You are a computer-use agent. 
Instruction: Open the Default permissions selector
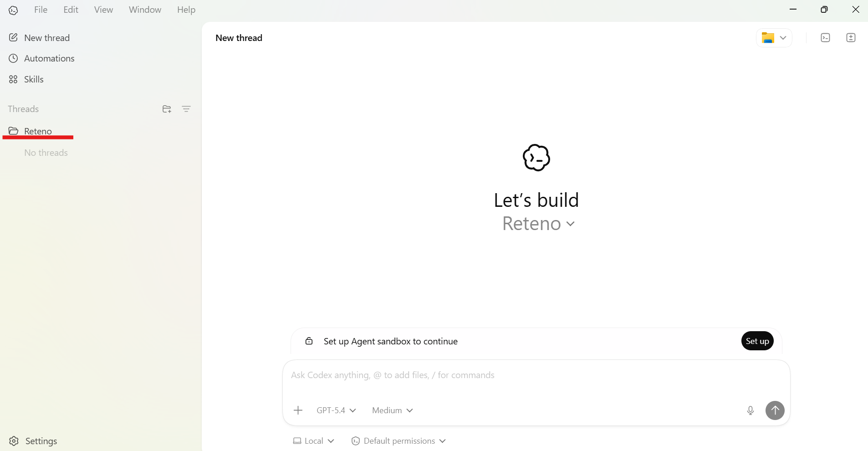coord(398,441)
